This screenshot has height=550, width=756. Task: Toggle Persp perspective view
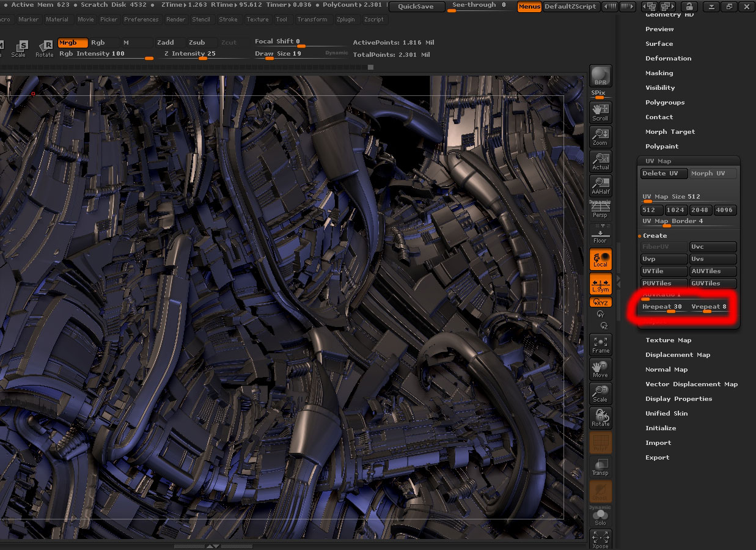(600, 210)
